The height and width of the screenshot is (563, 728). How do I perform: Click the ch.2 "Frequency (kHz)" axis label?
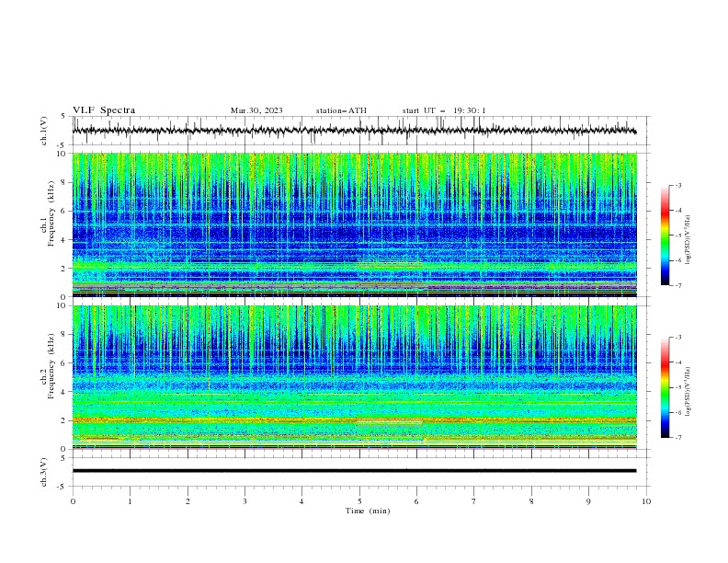point(51,365)
